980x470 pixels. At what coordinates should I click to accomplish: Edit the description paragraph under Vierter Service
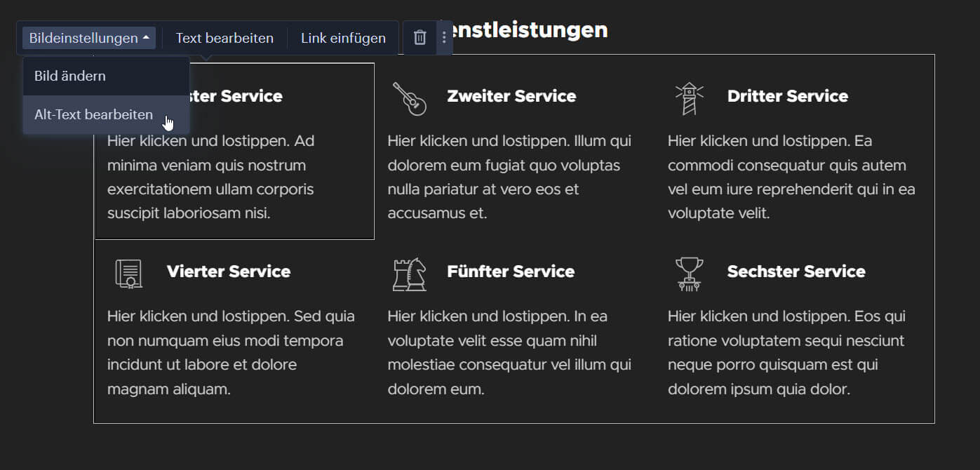[x=231, y=352]
